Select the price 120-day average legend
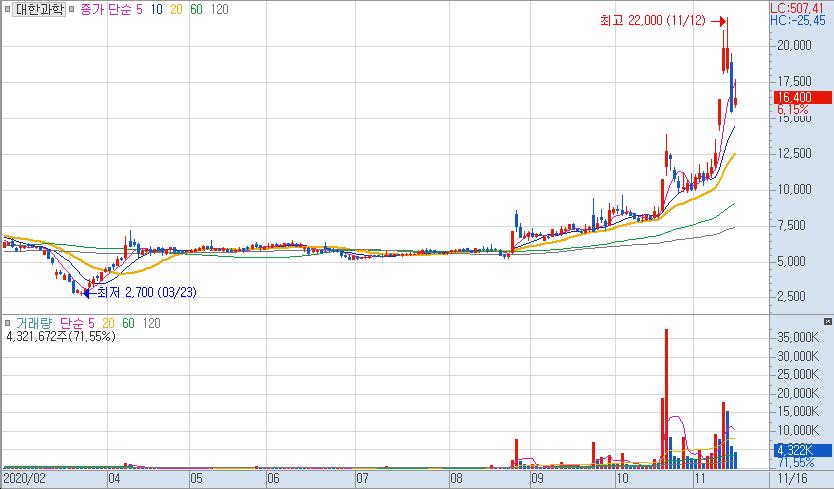834x489 pixels. (219, 10)
